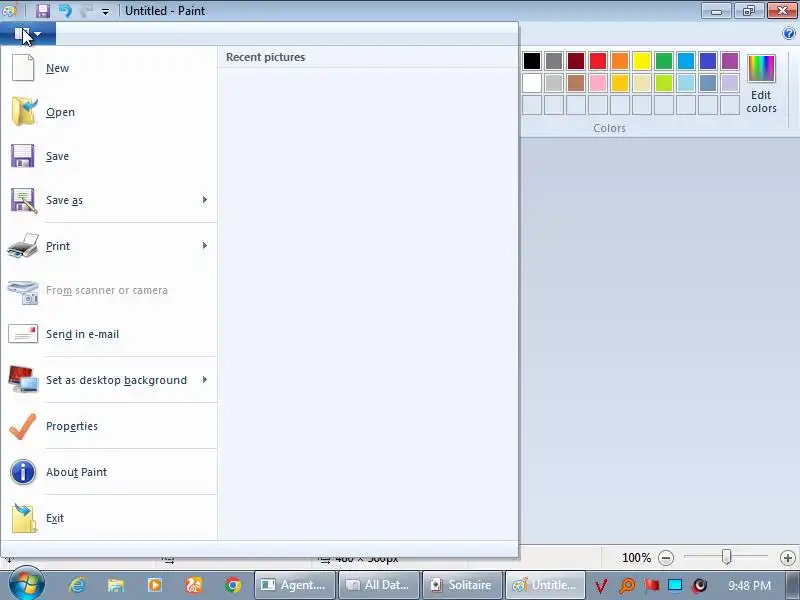Choose Exit from the file menu
Viewport: 800px width, 600px height.
[x=109, y=518]
